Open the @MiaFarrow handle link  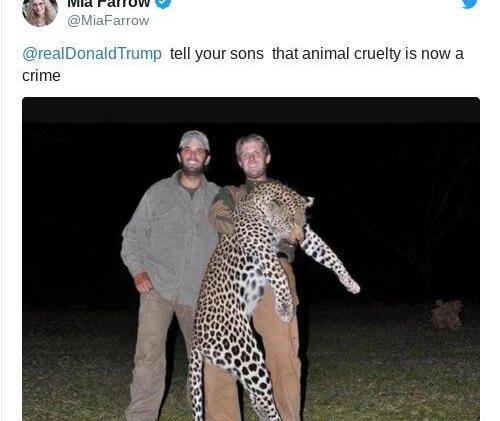point(108,21)
